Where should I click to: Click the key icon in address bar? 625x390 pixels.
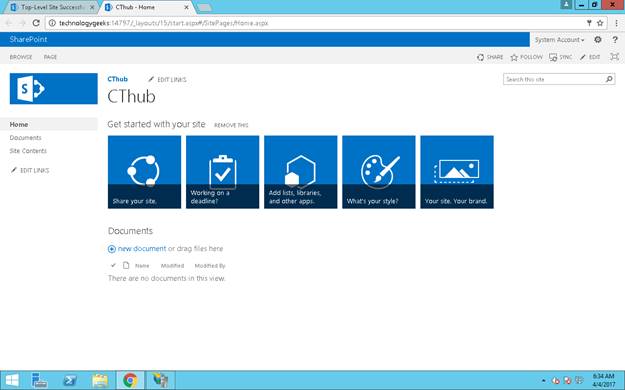[589, 23]
